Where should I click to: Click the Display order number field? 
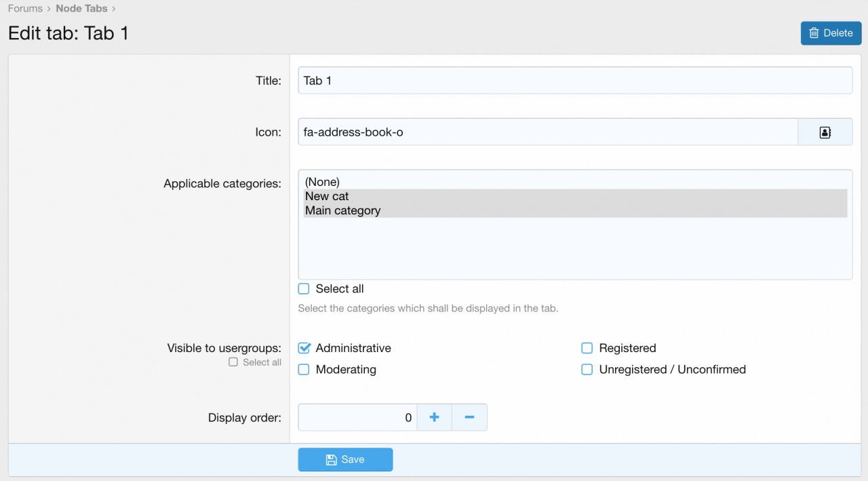point(357,417)
